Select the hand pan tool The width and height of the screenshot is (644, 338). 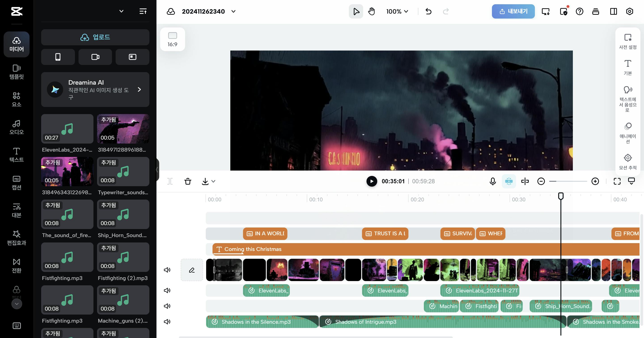coord(371,11)
